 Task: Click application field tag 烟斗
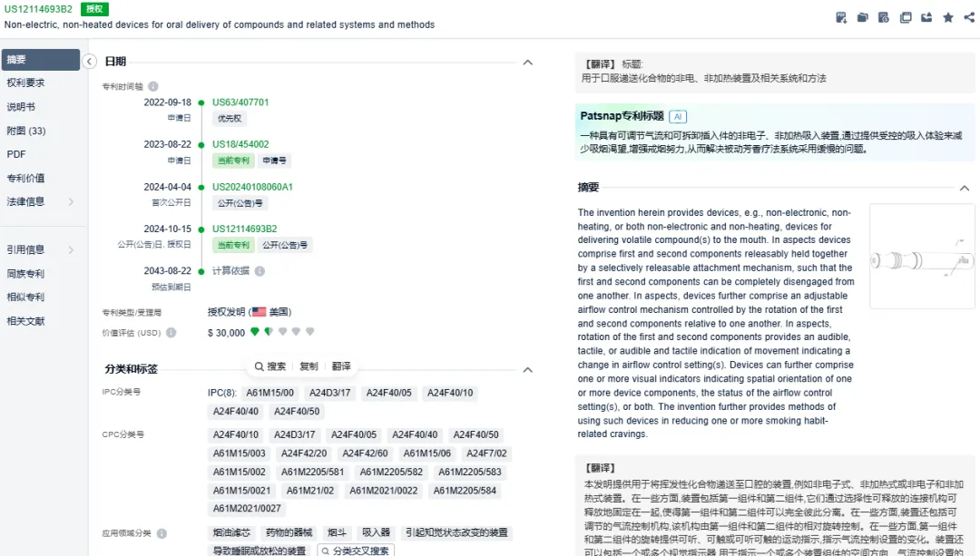pos(337,533)
